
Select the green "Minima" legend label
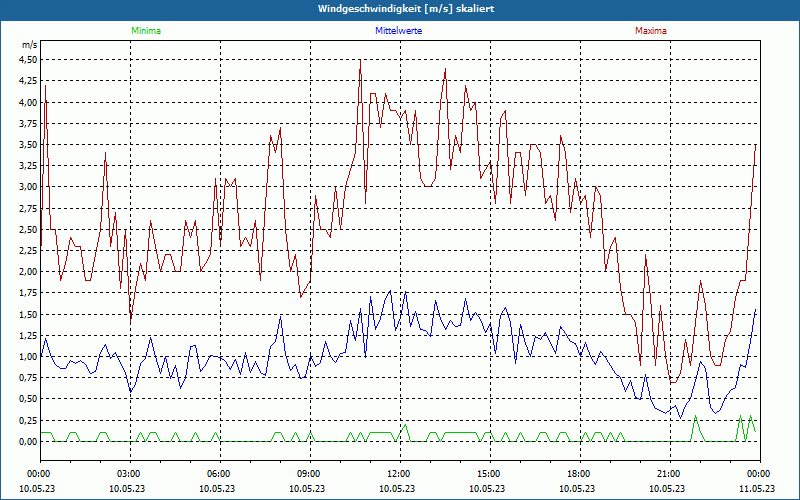pos(146,31)
